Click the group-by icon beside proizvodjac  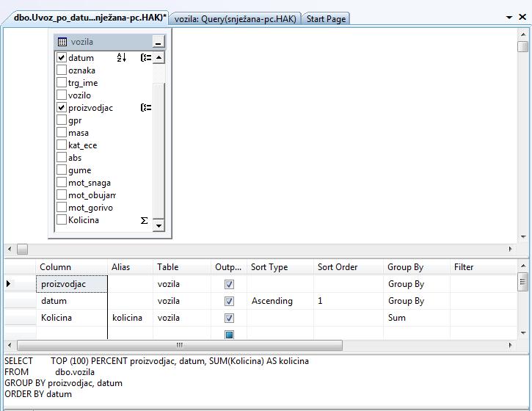[146, 108]
